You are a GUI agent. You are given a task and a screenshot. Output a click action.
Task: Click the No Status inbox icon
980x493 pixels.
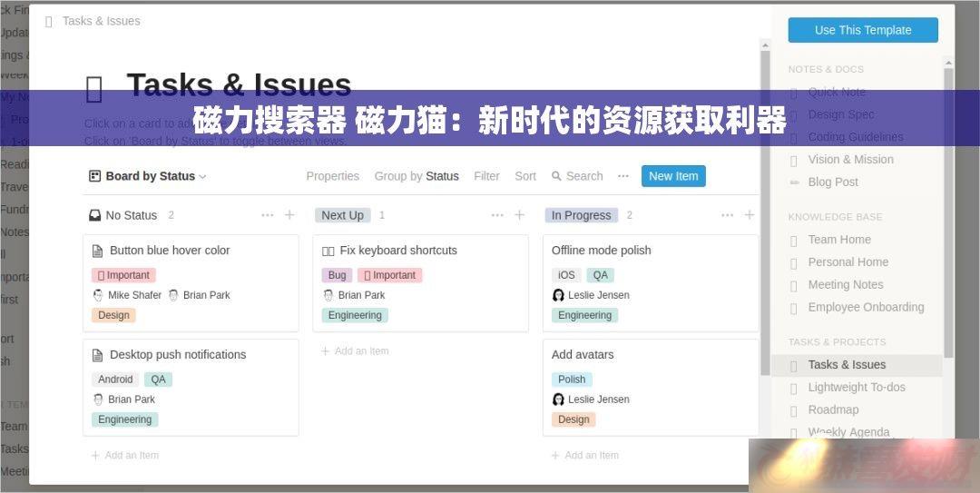(x=95, y=215)
